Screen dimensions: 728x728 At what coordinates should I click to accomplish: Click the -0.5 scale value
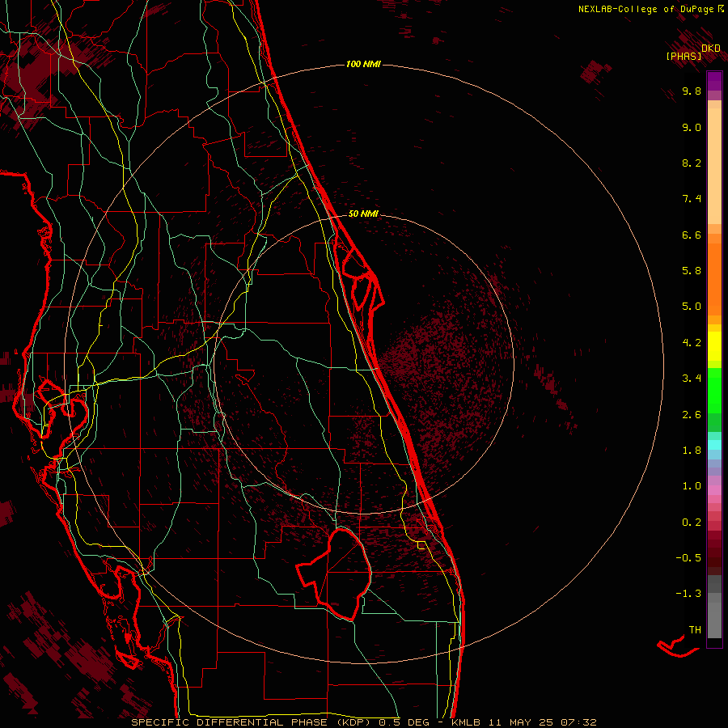(x=688, y=558)
